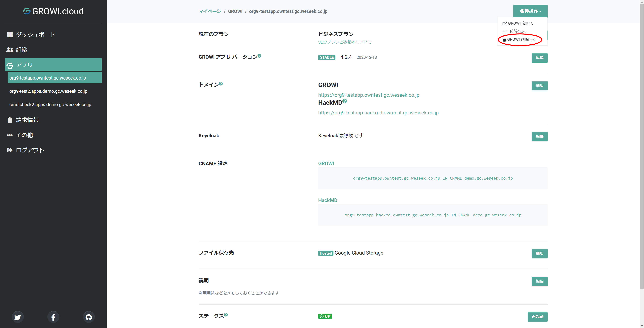Select app org9-testapp.owntest.gc.weseek.co.jp in the sidebar

(x=55, y=78)
